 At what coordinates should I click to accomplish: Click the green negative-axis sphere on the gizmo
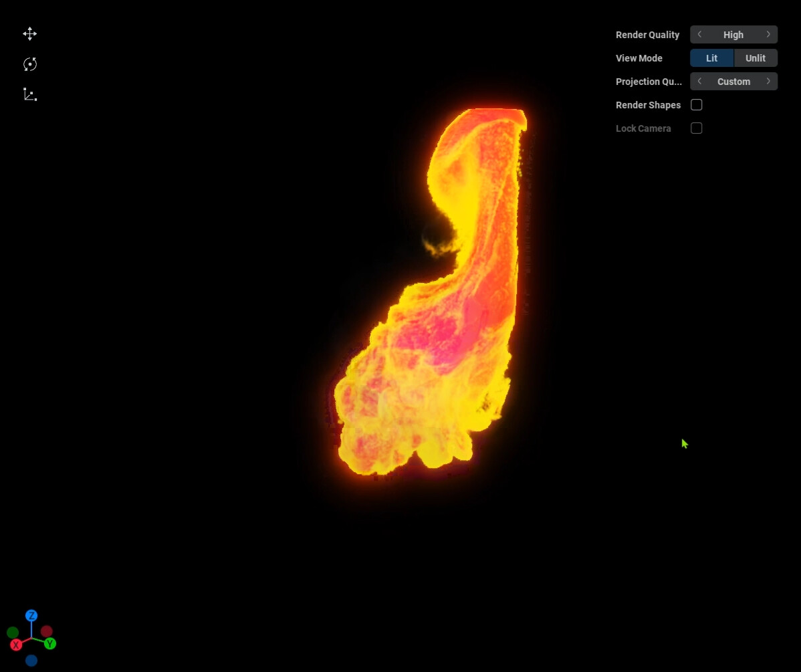pos(13,631)
